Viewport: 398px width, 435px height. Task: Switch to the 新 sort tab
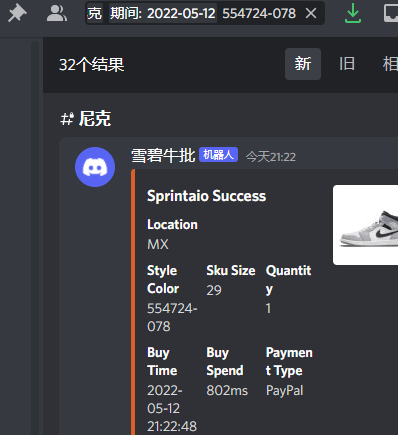pos(303,64)
